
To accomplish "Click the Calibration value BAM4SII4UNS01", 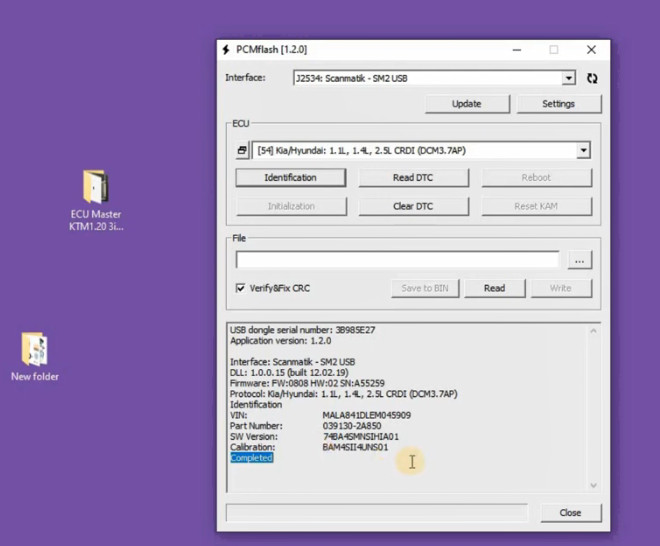I will pyautogui.click(x=355, y=447).
